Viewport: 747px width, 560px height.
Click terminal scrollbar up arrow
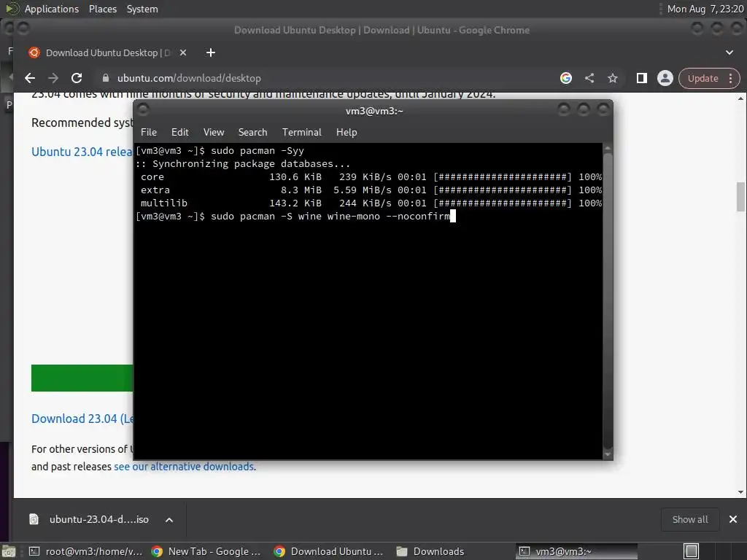pyautogui.click(x=608, y=148)
